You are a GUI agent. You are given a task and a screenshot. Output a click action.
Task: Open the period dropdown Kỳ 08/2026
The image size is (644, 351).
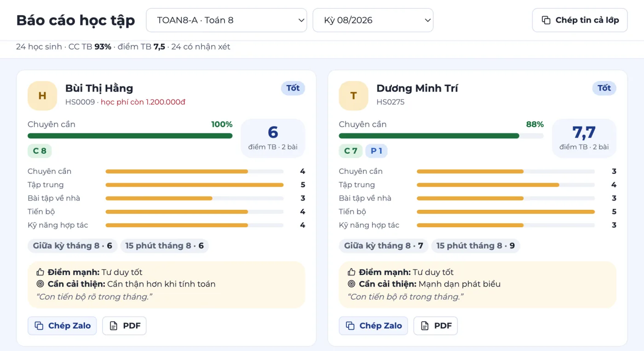373,20
